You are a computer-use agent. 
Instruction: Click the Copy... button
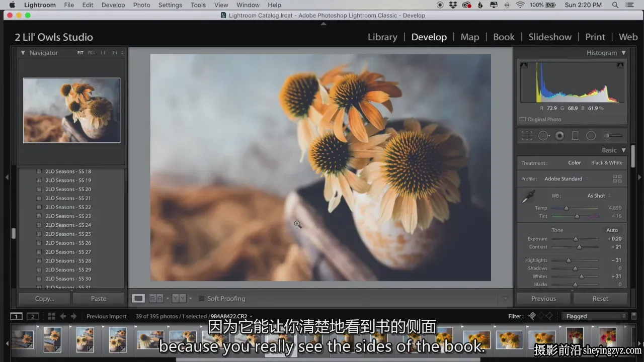coord(44,299)
